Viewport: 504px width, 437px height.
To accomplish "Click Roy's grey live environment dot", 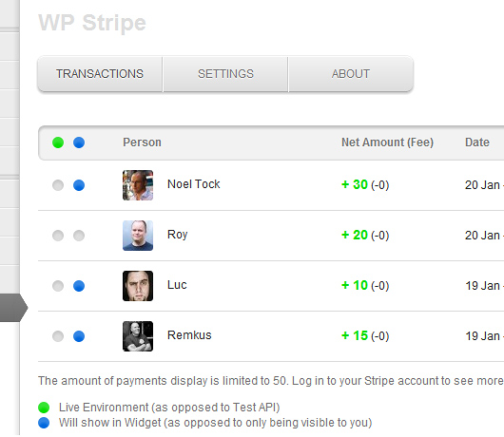I will pyautogui.click(x=58, y=236).
